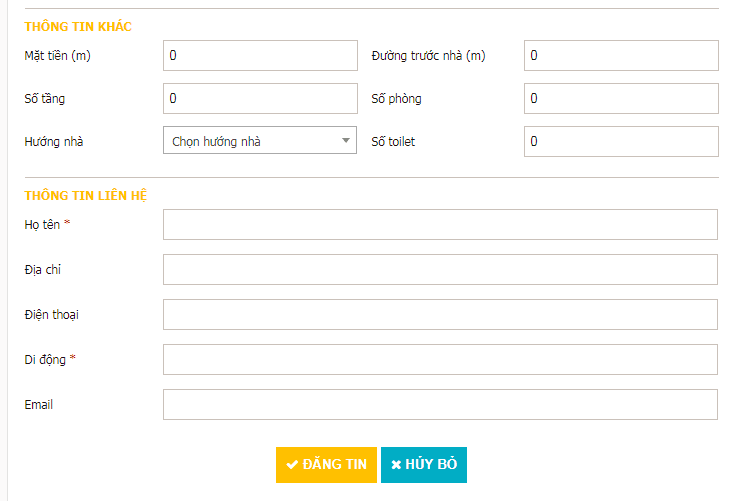Viewport: 736px width, 501px height.
Task: Cancel using the Hủy bỏ button
Action: click(x=424, y=465)
